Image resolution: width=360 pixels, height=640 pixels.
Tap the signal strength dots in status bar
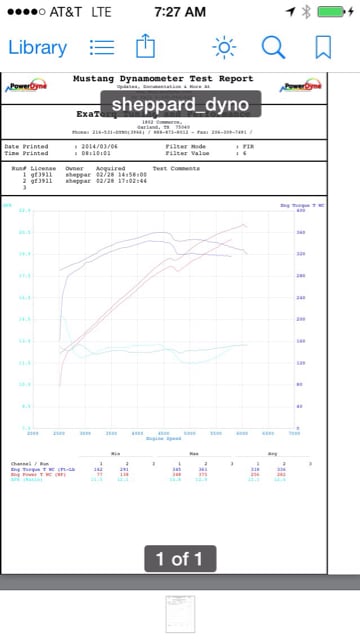(x=26, y=12)
